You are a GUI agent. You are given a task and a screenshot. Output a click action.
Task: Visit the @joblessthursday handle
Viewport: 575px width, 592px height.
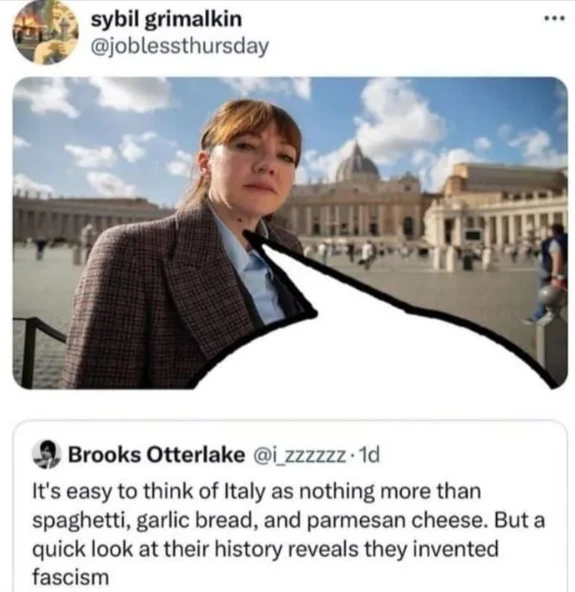pos(180,47)
